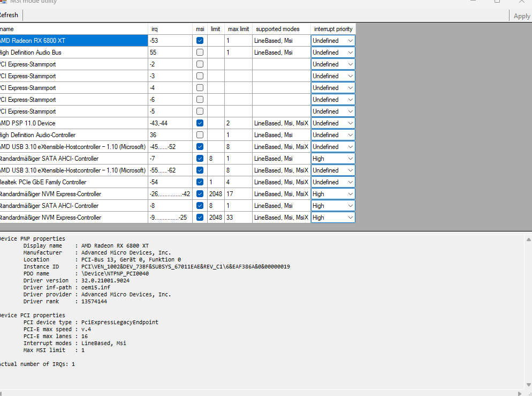Sort by the irq column header
Screen dimensions: 532x396
pos(170,29)
